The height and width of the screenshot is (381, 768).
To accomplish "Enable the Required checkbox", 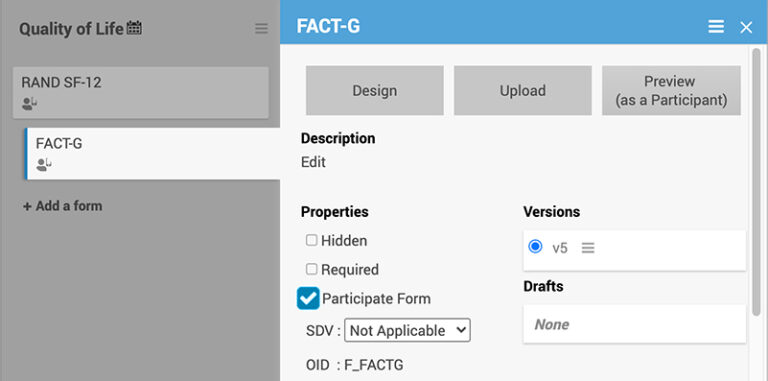I will [312, 269].
